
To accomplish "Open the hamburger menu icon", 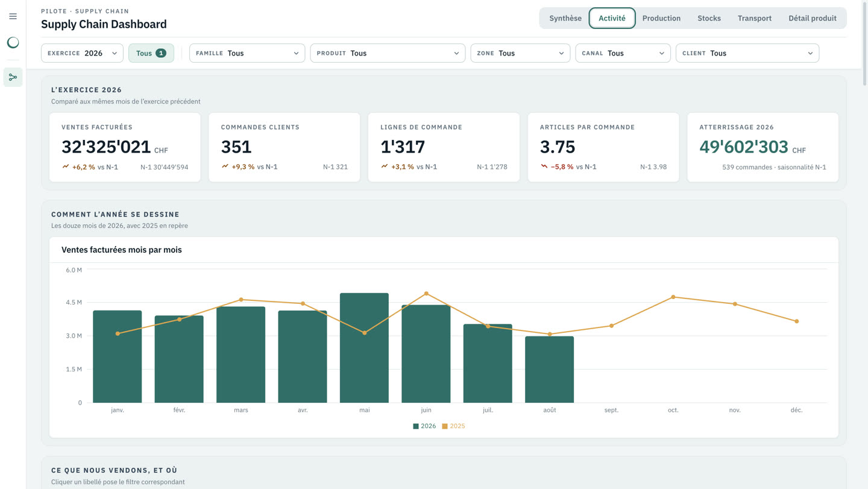I will 13,16.
